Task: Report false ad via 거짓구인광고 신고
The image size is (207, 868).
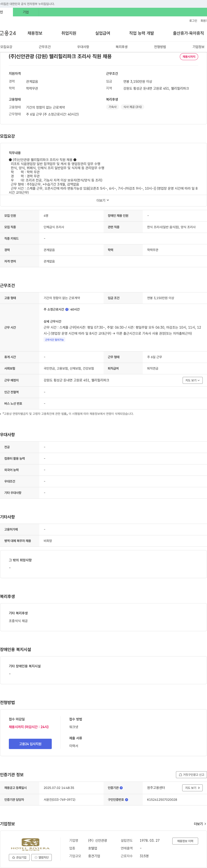Action: point(191,775)
